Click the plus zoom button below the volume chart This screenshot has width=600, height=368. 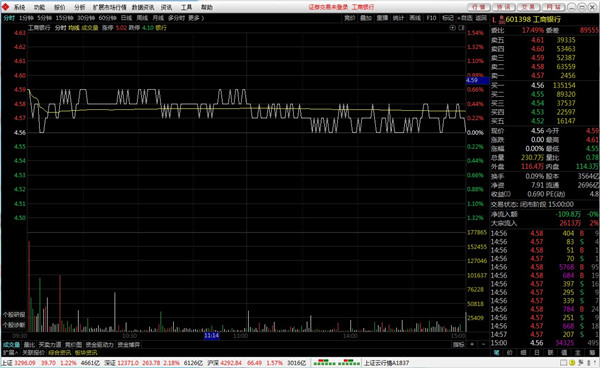[472, 344]
